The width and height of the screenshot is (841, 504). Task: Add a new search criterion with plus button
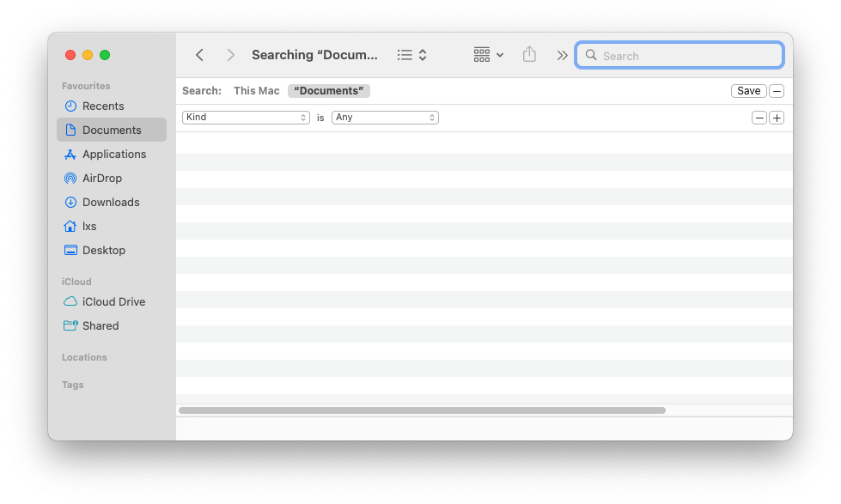[x=777, y=117]
